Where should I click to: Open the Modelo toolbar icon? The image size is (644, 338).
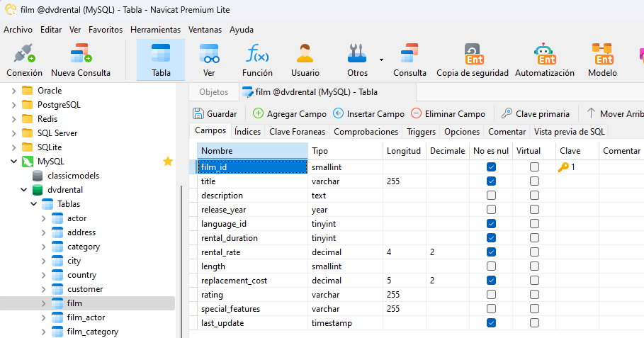[x=602, y=54]
